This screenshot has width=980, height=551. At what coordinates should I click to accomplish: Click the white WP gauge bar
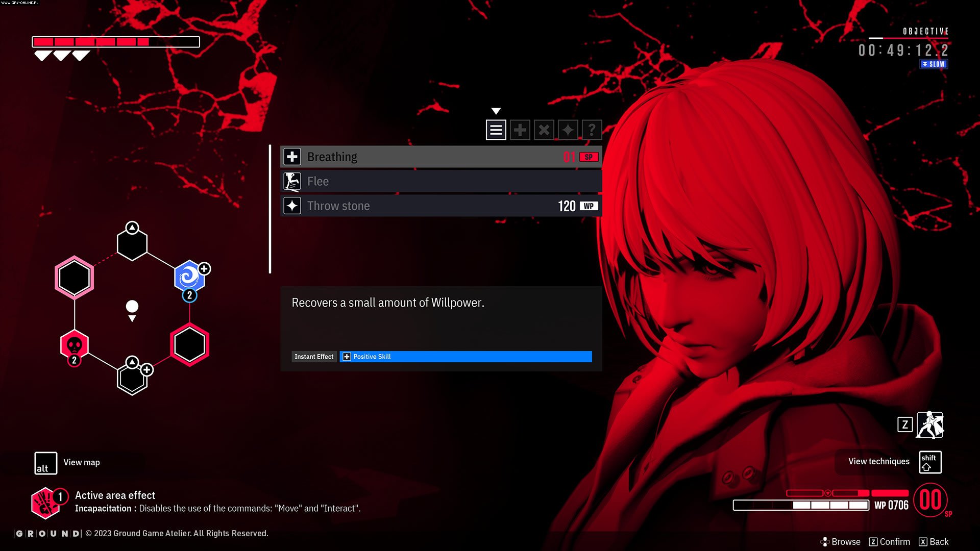pos(801,506)
